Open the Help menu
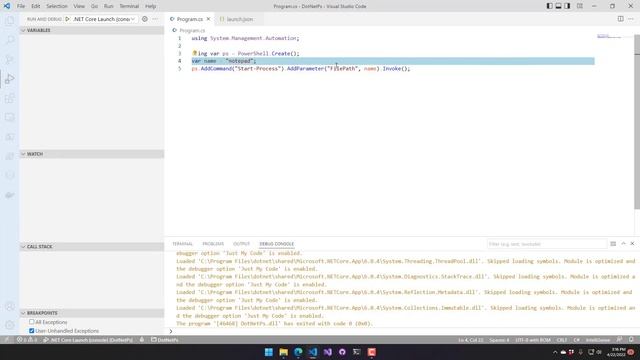 (x=151, y=6)
